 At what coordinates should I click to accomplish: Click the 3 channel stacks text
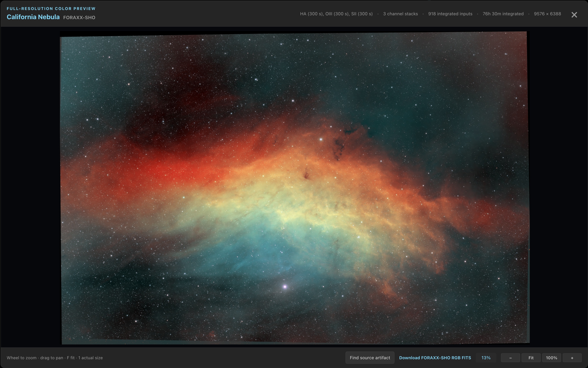pos(400,14)
